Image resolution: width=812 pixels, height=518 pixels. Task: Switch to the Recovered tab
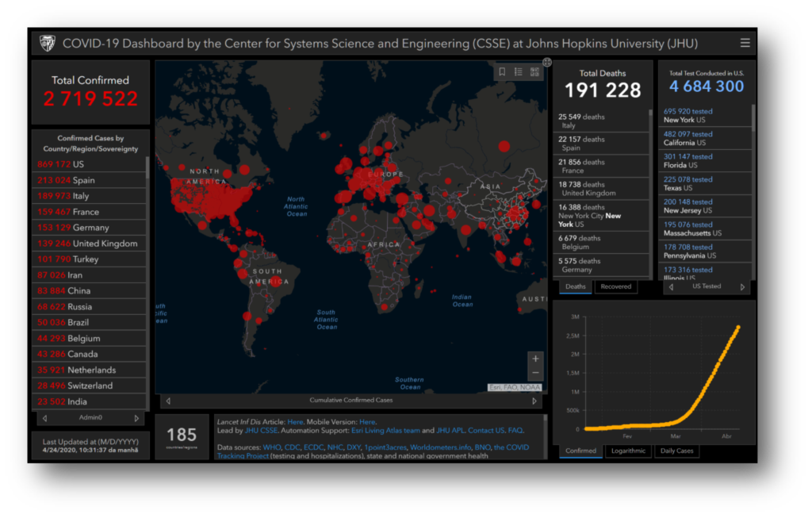[615, 287]
